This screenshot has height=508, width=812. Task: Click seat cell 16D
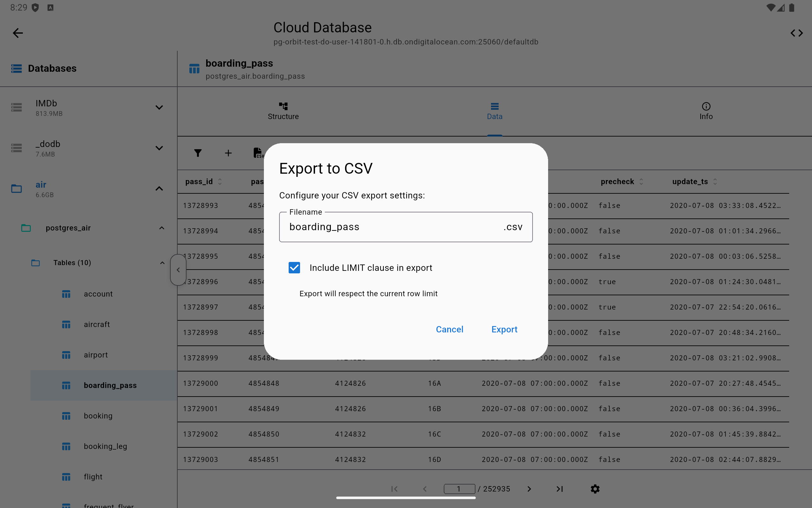435,459
